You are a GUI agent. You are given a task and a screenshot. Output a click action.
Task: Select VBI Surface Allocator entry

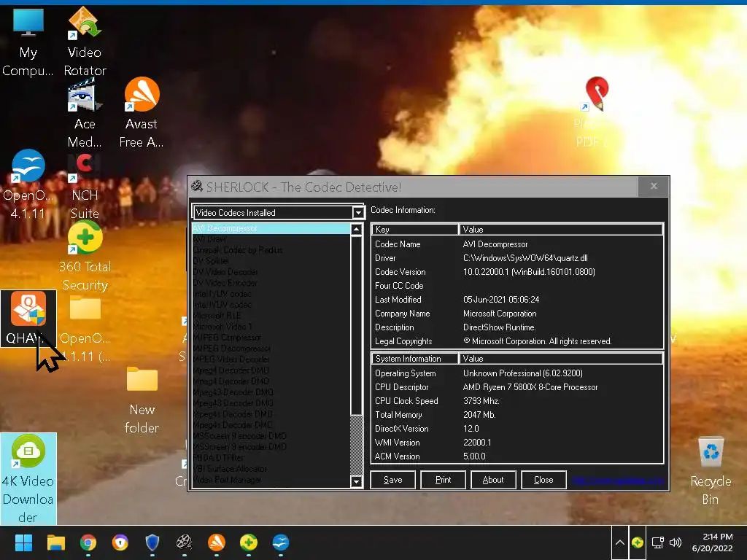[271, 469]
